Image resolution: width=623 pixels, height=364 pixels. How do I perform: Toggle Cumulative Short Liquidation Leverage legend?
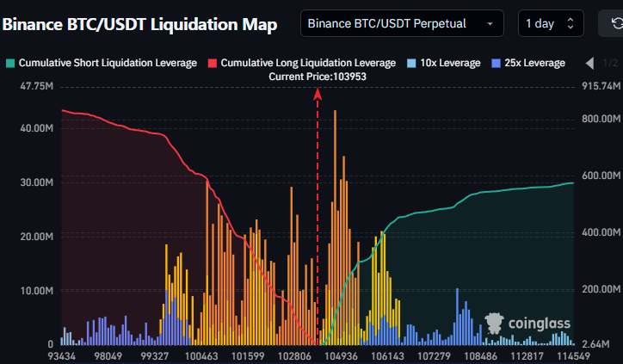coord(102,63)
